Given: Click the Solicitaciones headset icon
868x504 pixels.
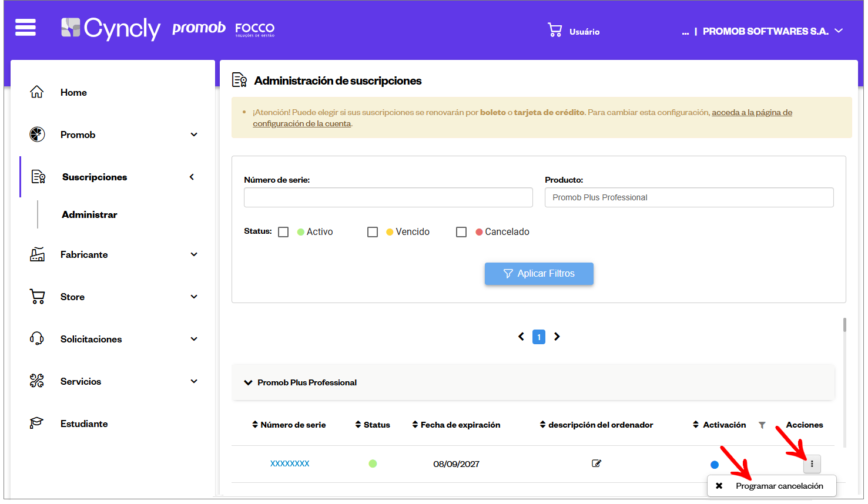Looking at the screenshot, I should coord(37,339).
